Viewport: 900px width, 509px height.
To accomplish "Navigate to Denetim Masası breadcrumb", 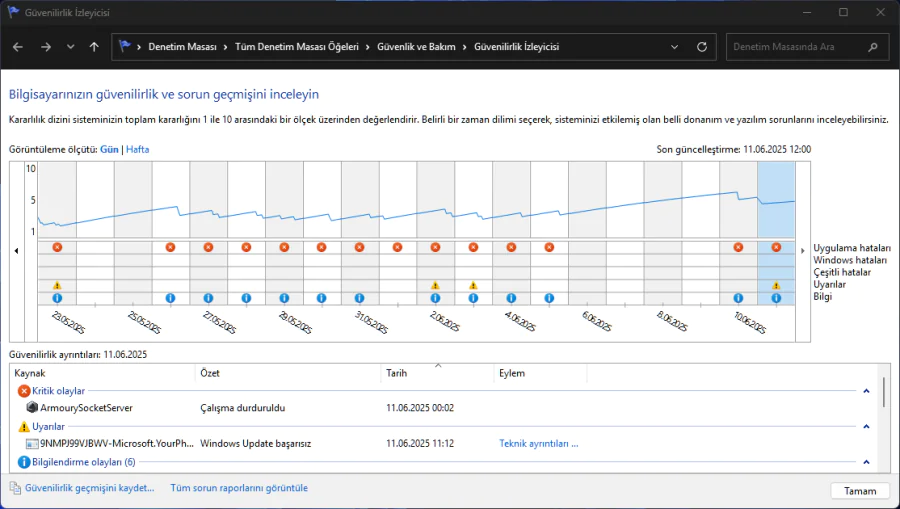I will click(183, 47).
